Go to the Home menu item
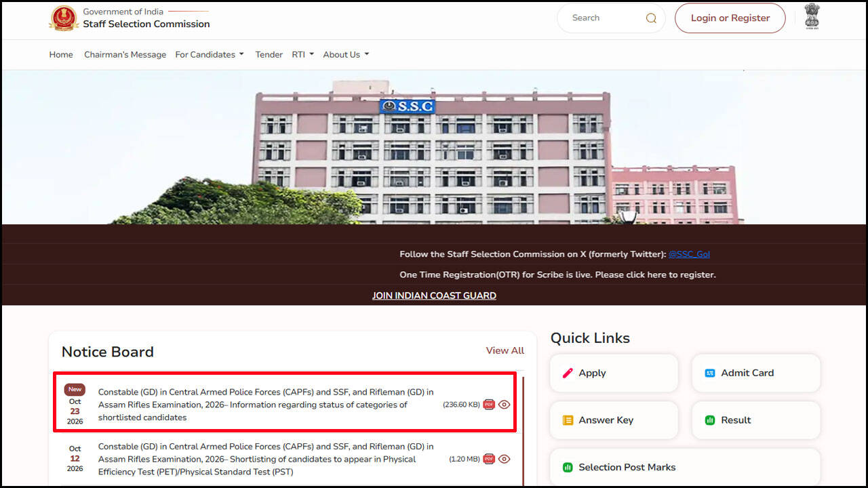868x488 pixels. coord(61,55)
